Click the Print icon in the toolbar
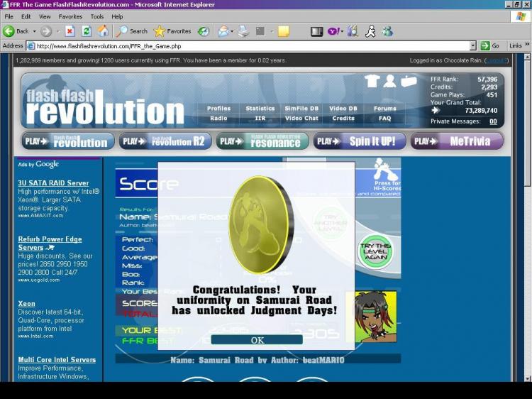 (243, 31)
